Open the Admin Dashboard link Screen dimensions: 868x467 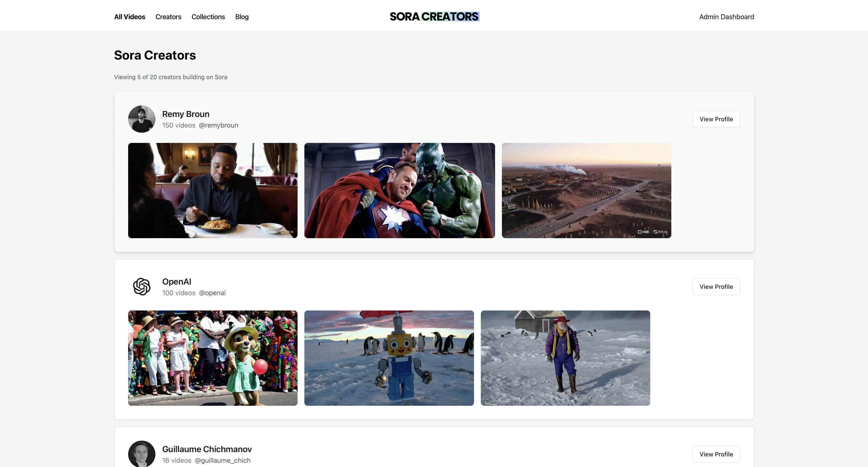[726, 17]
